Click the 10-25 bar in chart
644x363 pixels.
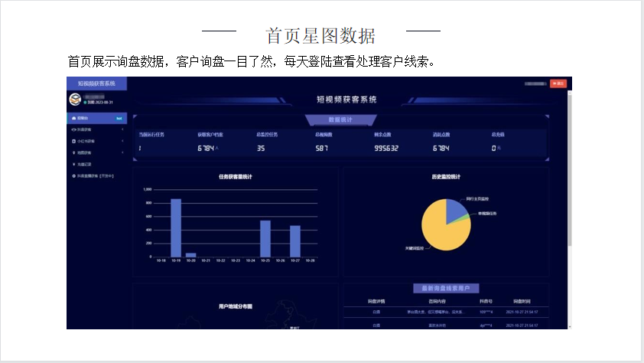265,239
